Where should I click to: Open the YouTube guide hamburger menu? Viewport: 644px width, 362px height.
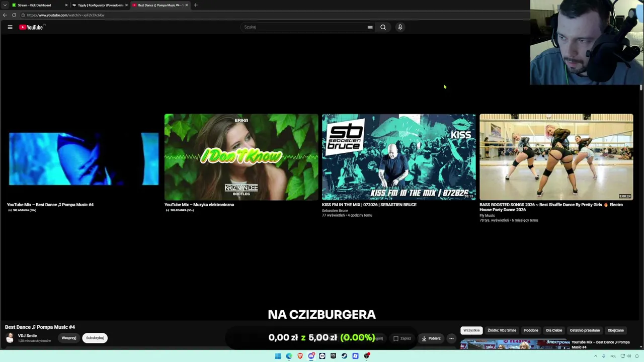tap(10, 27)
